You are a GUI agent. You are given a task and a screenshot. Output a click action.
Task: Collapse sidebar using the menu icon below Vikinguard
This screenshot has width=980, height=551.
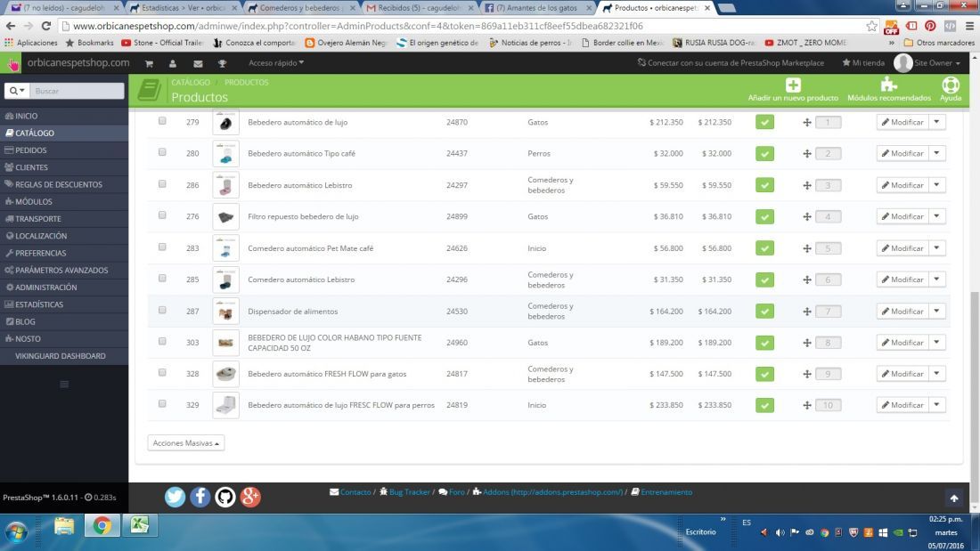(64, 385)
